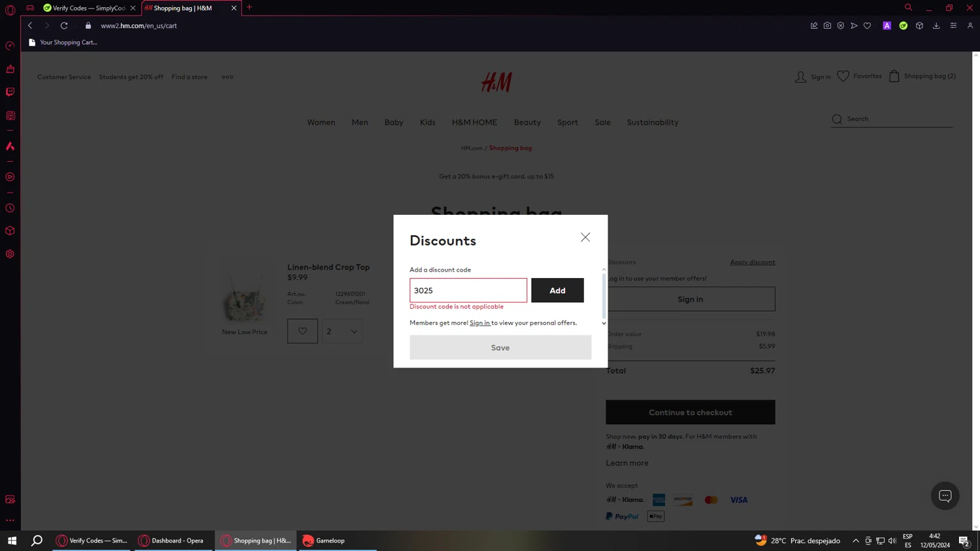Viewport: 980px width, 551px height.
Task: Open the chip-shaped icon in sidebar
Action: (x=10, y=116)
